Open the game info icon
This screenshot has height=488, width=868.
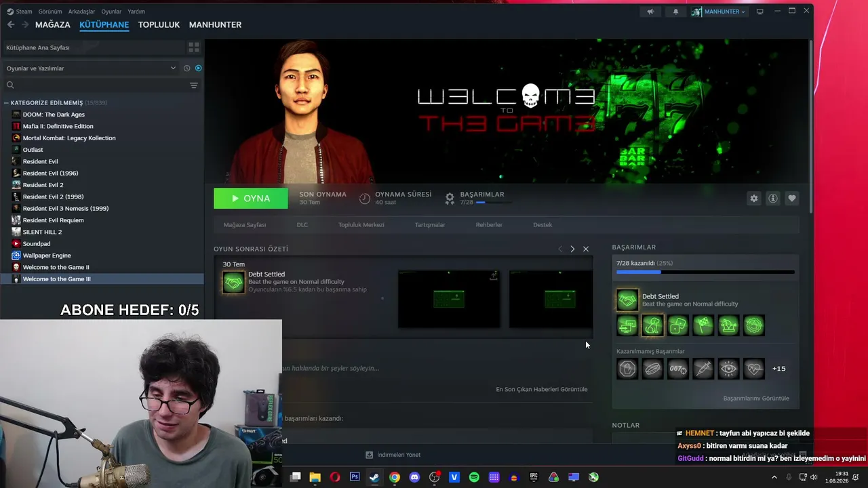[x=772, y=199]
